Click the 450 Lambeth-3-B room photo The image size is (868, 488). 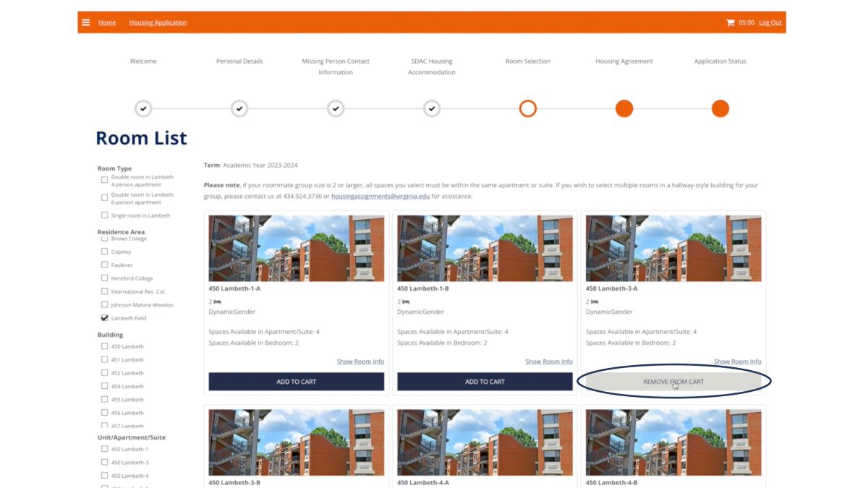(x=297, y=442)
